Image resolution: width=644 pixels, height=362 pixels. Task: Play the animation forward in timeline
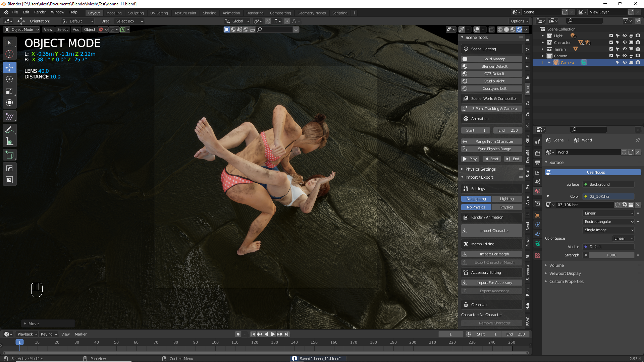coord(273,334)
